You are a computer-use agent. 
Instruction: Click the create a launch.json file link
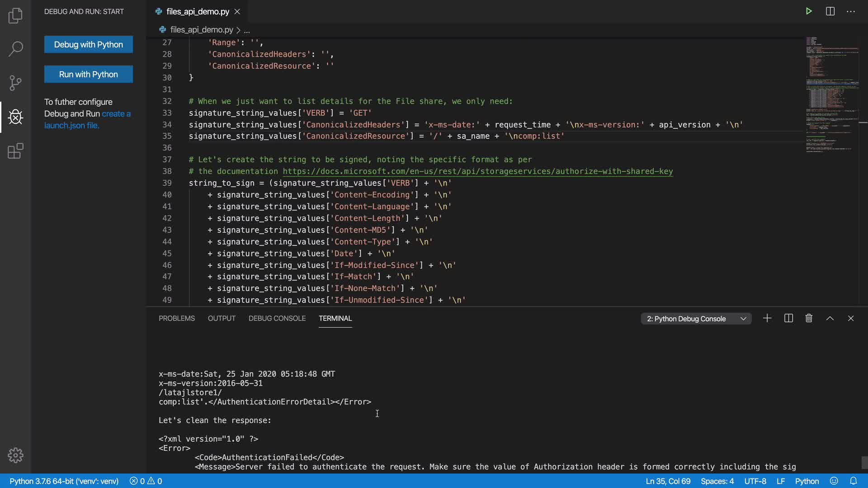71,126
